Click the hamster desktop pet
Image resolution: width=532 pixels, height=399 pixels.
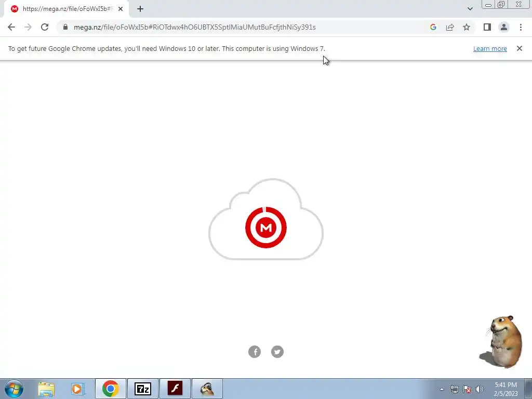(x=501, y=341)
